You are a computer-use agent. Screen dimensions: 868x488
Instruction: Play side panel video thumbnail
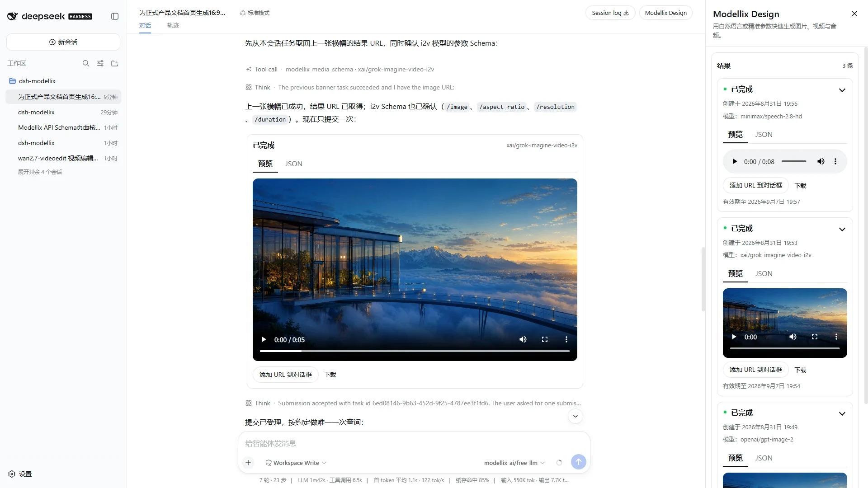point(734,337)
